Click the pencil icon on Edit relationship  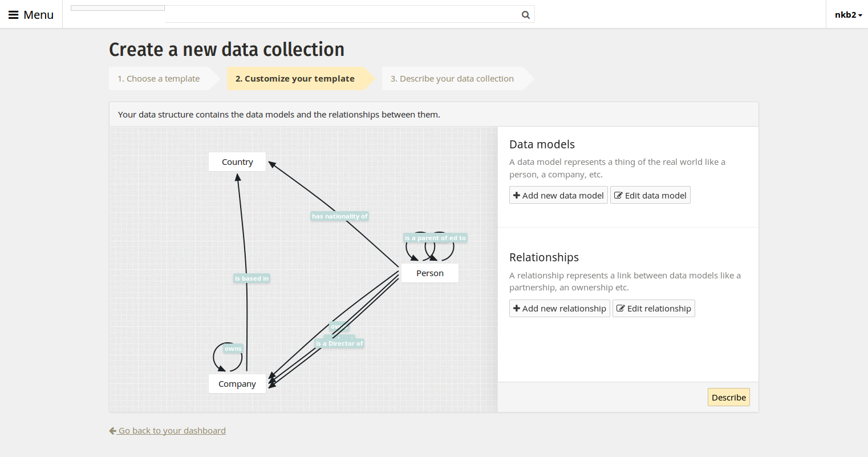[620, 308]
